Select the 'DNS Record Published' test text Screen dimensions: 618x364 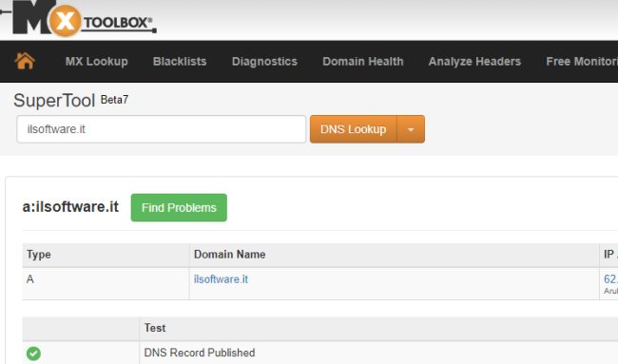200,353
